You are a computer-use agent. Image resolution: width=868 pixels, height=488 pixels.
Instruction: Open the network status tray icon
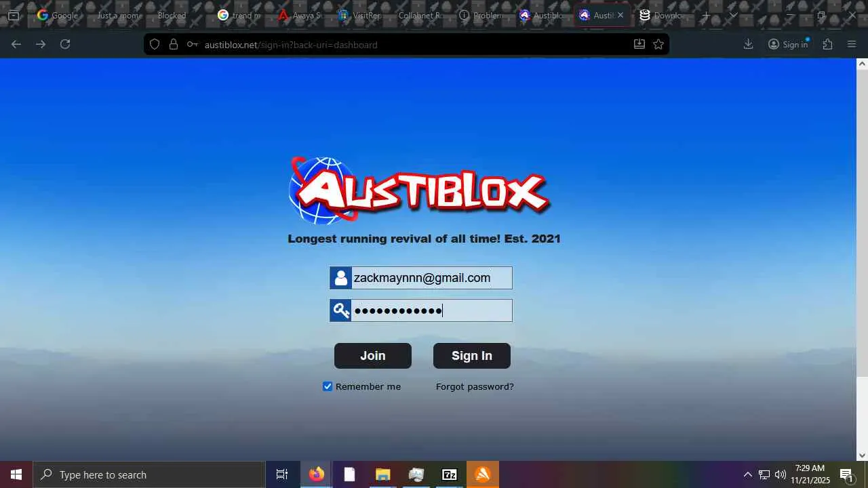[764, 474]
